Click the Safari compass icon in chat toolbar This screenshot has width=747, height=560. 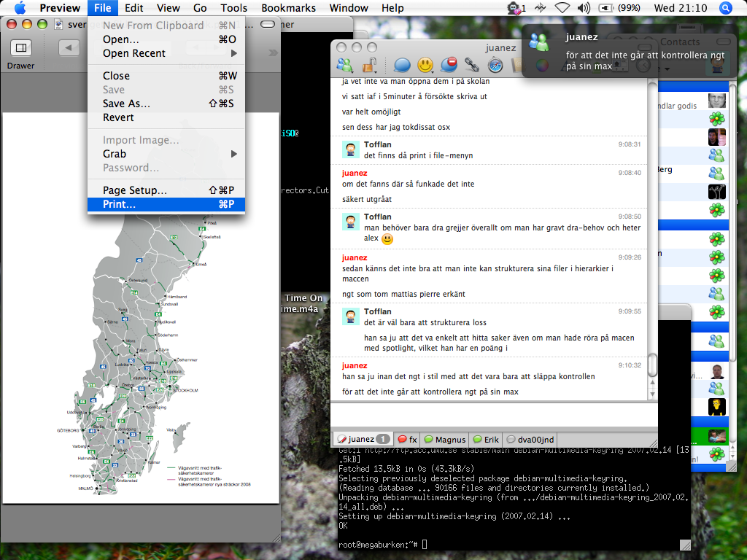495,64
